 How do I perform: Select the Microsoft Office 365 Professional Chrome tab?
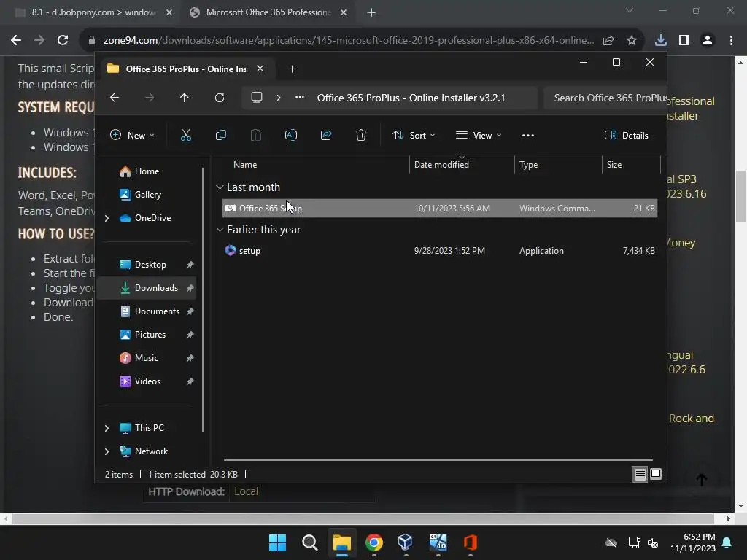(x=268, y=12)
